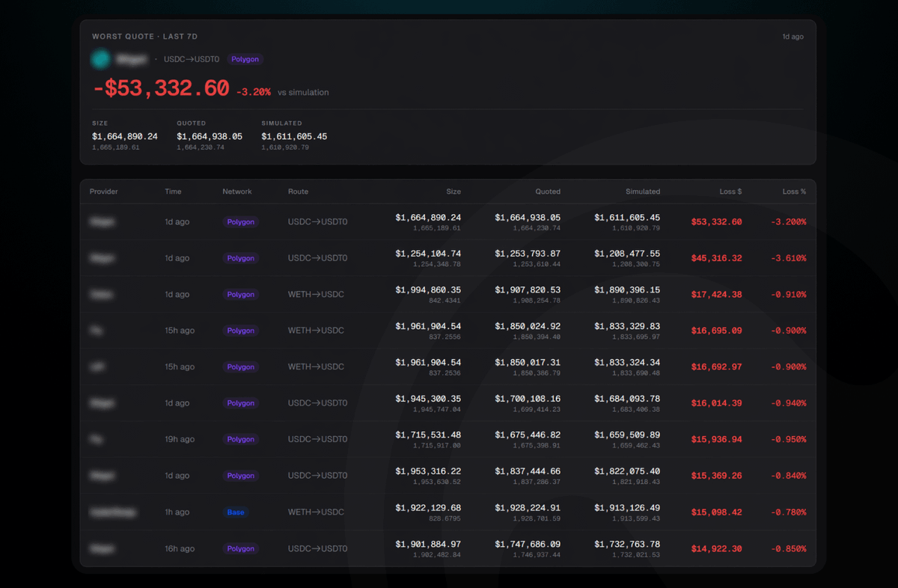
Task: Sort table by Provider column header
Action: [104, 192]
